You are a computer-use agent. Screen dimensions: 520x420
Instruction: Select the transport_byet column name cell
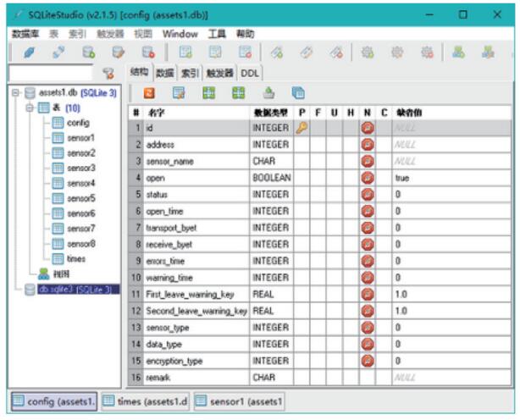pos(196,228)
